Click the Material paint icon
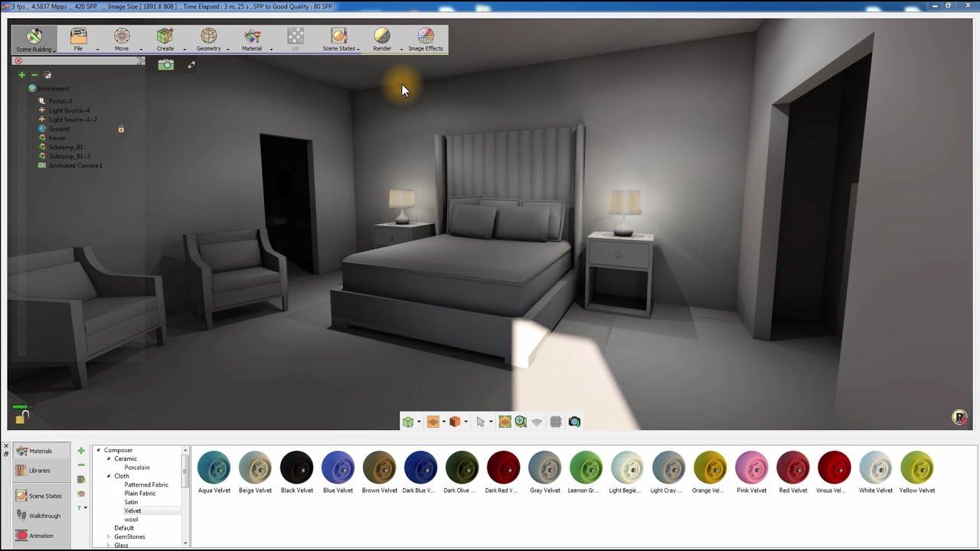Image resolution: width=980 pixels, height=551 pixels. (252, 36)
